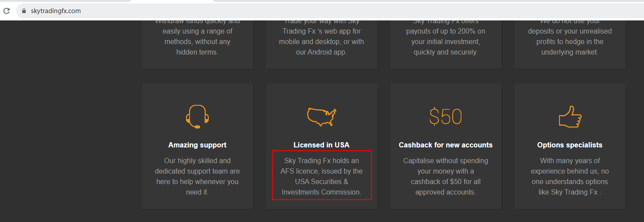
Task: Click the orange thumbs-up icon
Action: pos(570,116)
